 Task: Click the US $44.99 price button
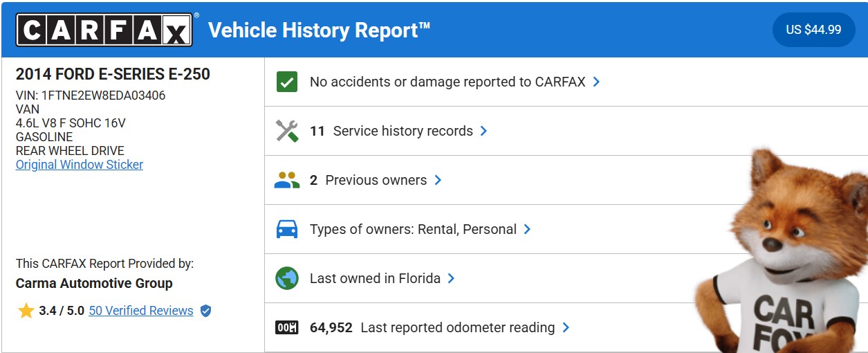(x=813, y=30)
